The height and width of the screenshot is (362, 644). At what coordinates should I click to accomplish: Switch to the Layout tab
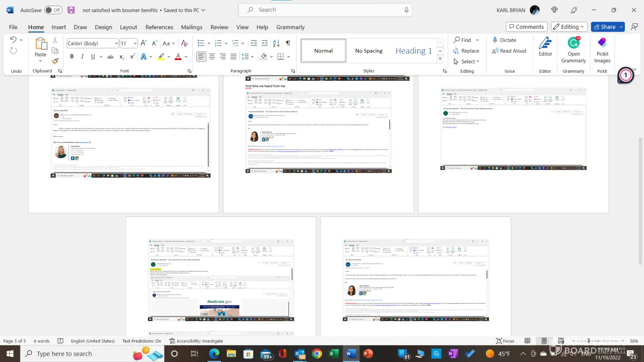(128, 27)
